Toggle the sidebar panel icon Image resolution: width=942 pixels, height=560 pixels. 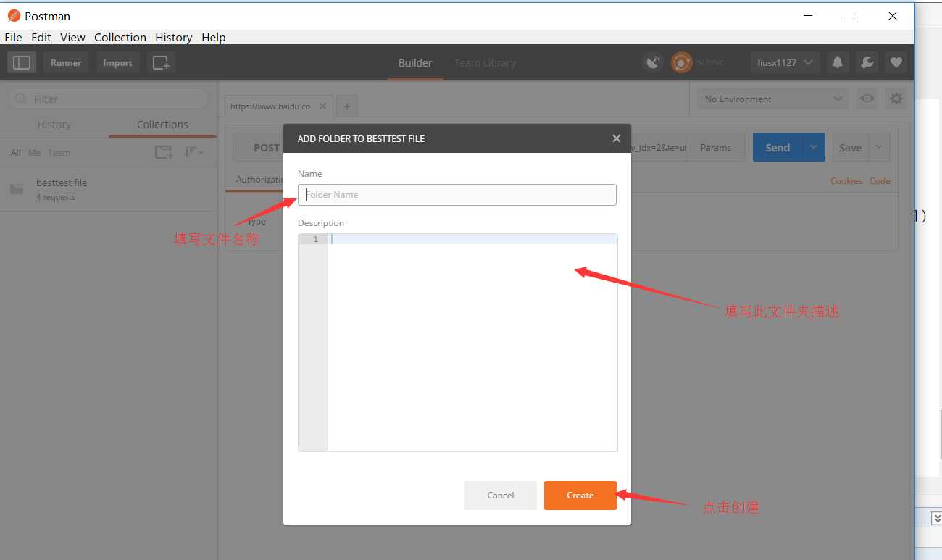22,63
